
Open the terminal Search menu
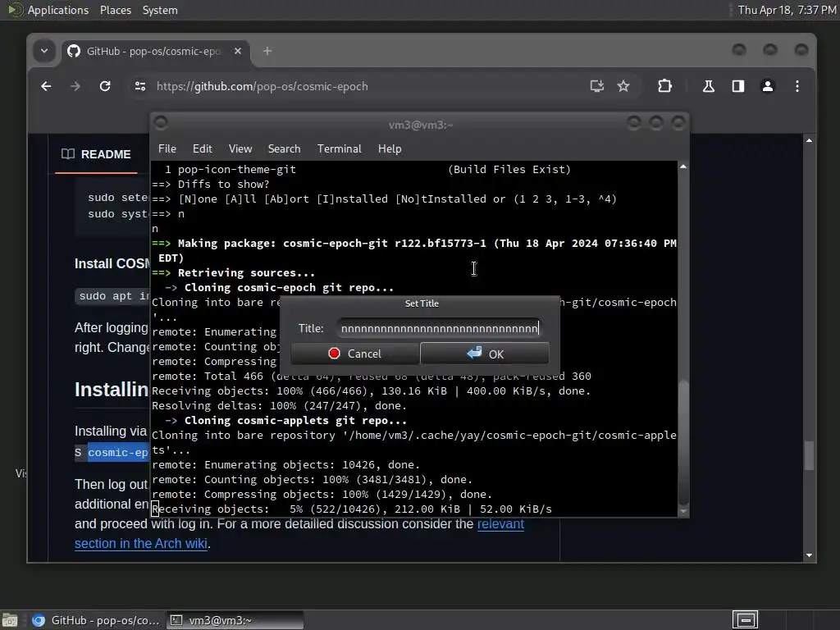pyautogui.click(x=284, y=148)
